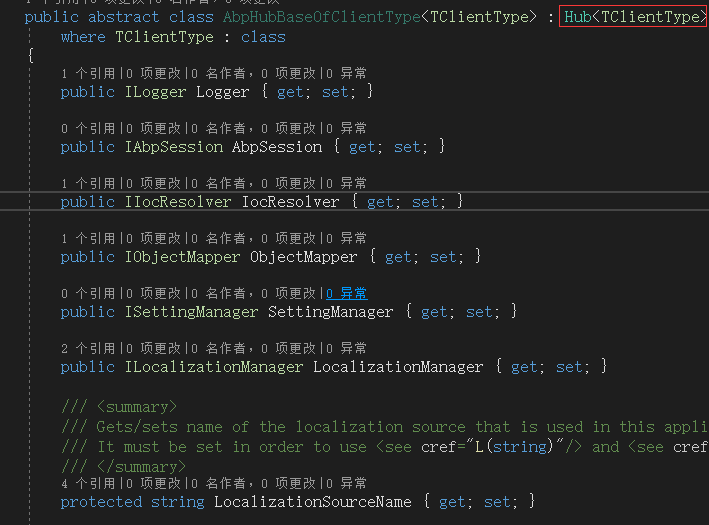Click the cref="L(string)" attribute text

492,447
